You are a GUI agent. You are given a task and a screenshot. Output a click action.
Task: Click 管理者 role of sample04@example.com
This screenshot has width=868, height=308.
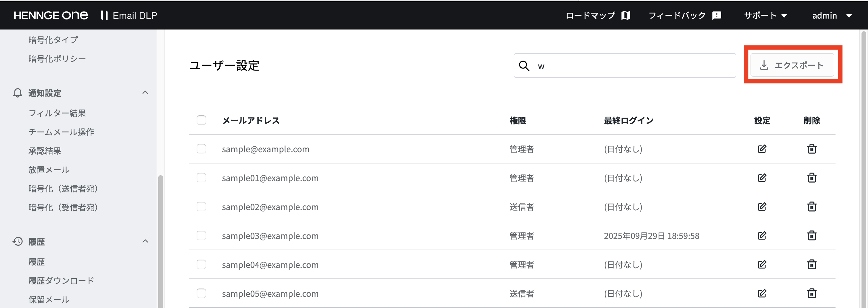522,265
